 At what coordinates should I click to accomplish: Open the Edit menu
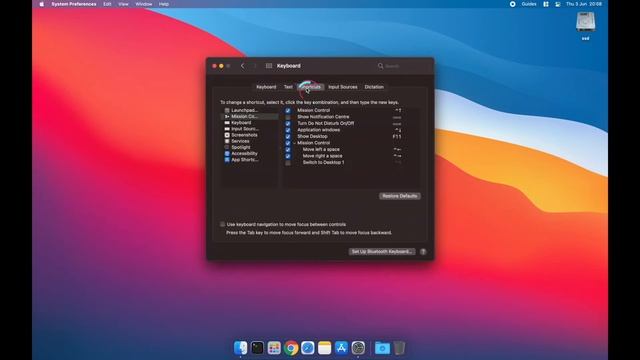pyautogui.click(x=107, y=4)
